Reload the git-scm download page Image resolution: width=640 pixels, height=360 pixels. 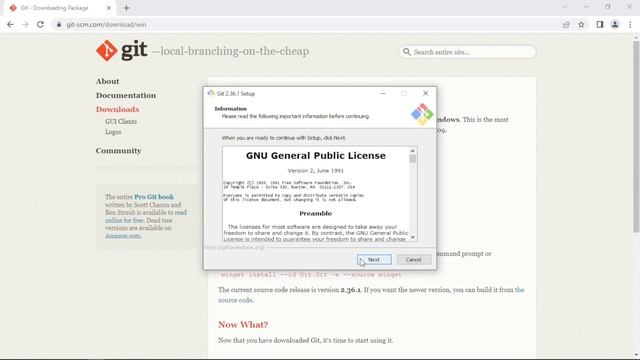coord(40,24)
